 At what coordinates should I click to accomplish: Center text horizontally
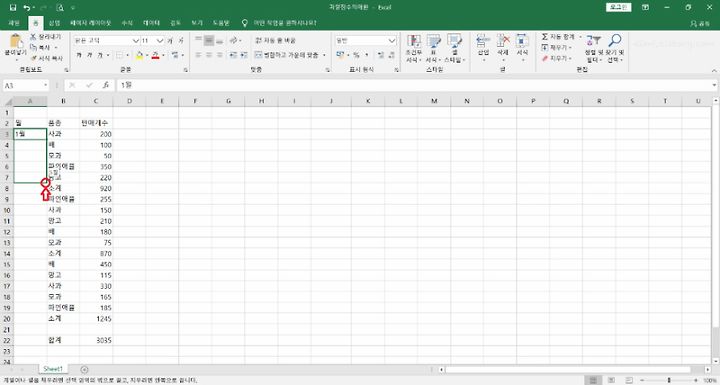[x=209, y=55]
